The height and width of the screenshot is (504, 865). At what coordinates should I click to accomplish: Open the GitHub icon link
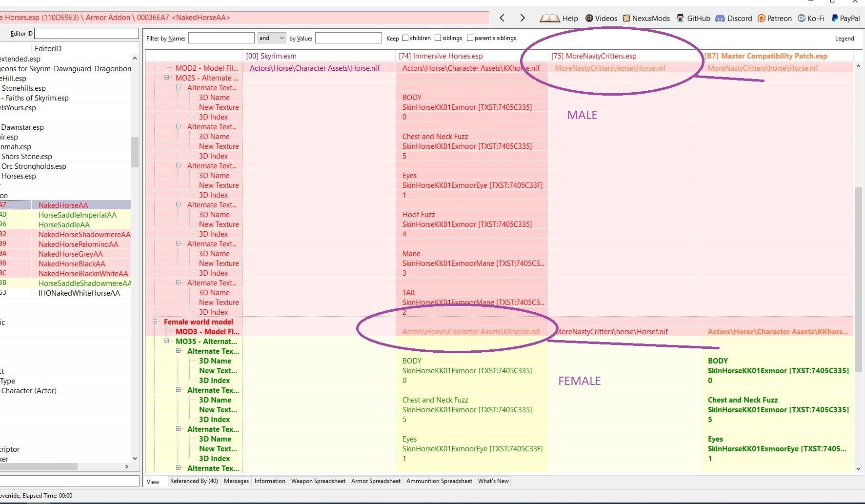tap(680, 18)
